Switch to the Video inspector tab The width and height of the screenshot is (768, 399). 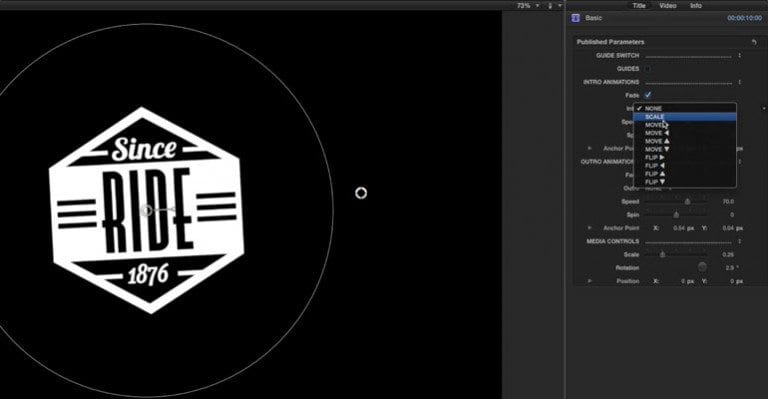click(668, 5)
